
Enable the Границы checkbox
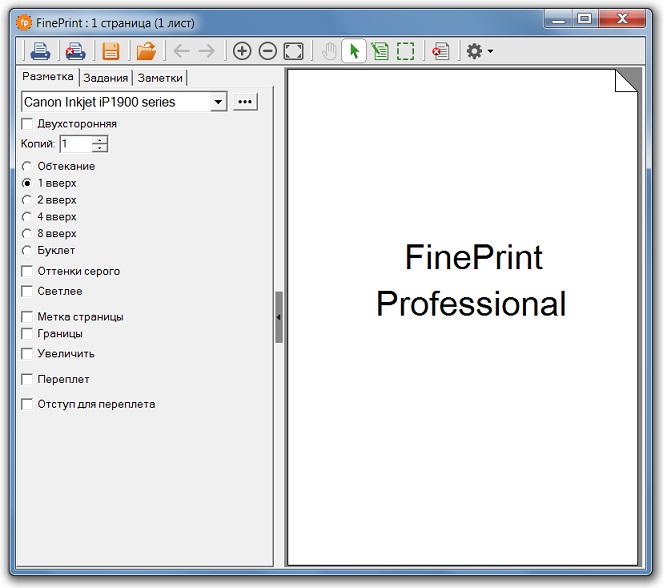tap(27, 334)
